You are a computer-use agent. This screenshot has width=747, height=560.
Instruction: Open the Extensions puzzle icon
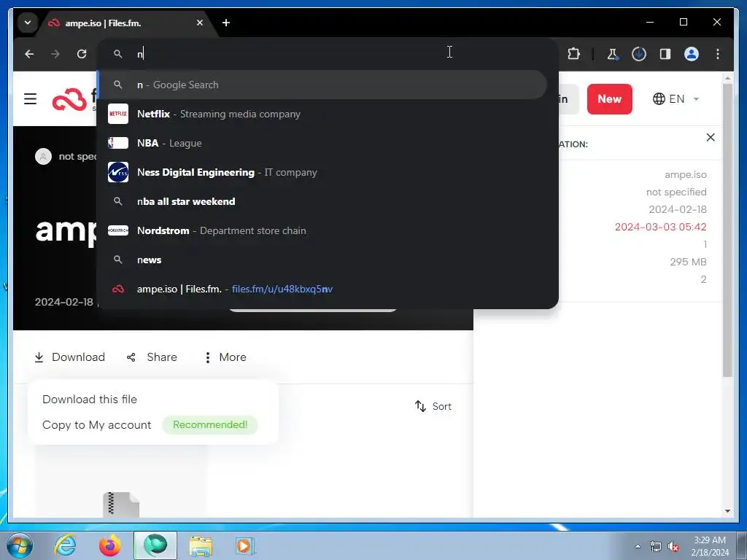click(573, 54)
